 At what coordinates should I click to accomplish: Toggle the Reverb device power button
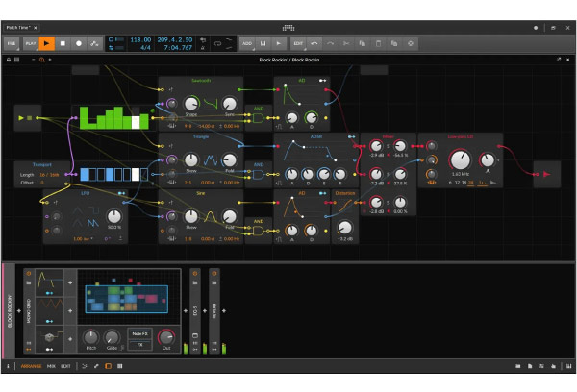click(214, 274)
